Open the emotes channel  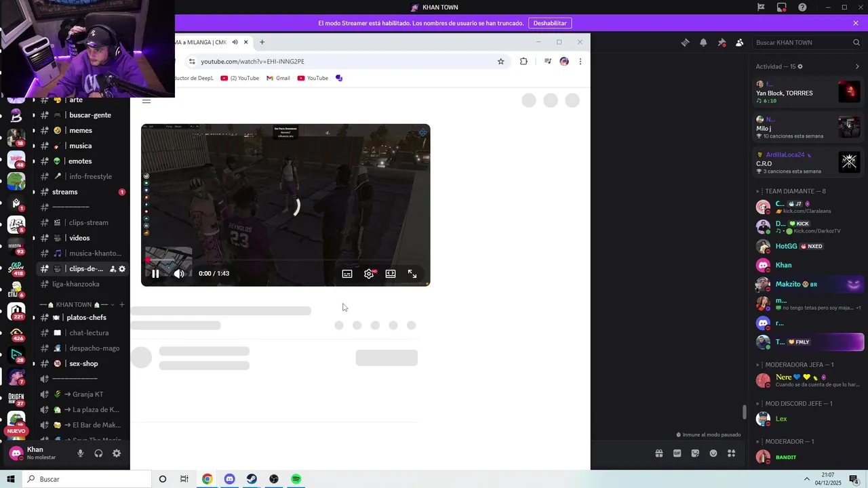click(x=81, y=161)
